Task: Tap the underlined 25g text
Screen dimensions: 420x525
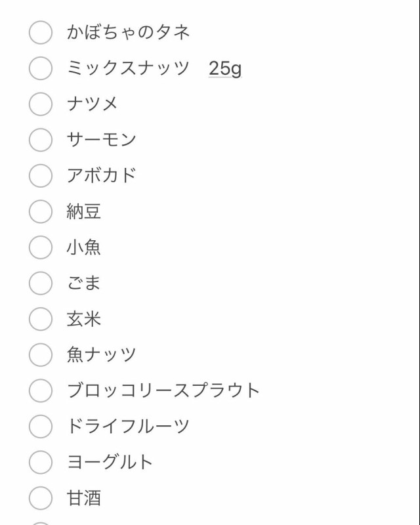Action: 225,68
